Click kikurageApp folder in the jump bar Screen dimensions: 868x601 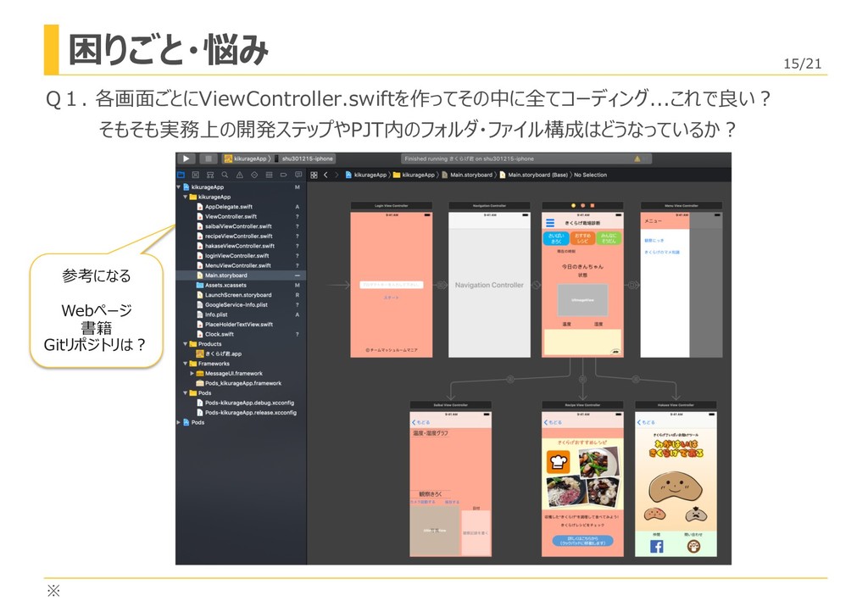[x=414, y=175]
